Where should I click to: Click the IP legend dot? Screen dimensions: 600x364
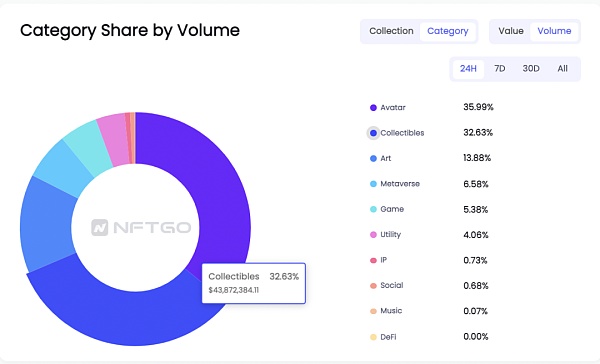373,260
